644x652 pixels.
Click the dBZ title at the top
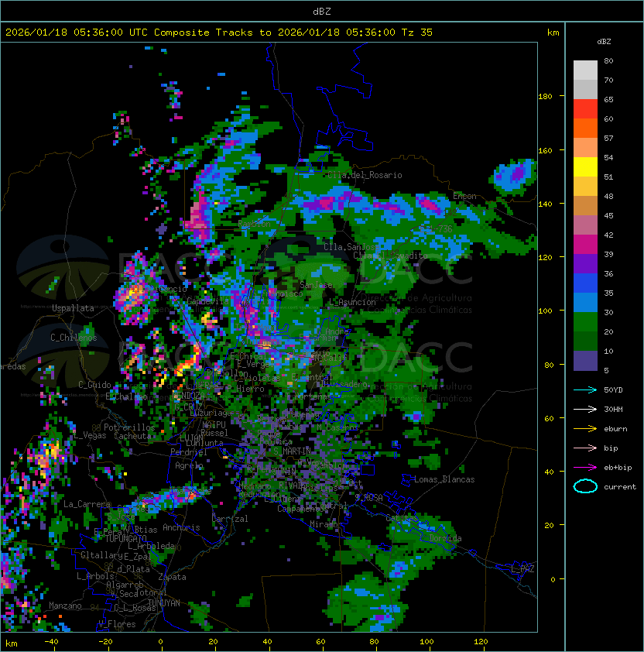tap(322, 12)
